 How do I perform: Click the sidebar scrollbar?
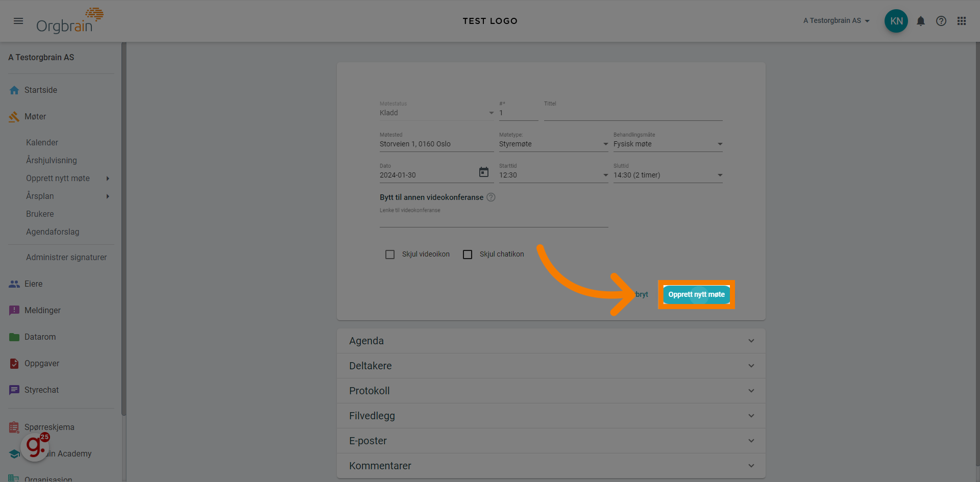[124, 230]
